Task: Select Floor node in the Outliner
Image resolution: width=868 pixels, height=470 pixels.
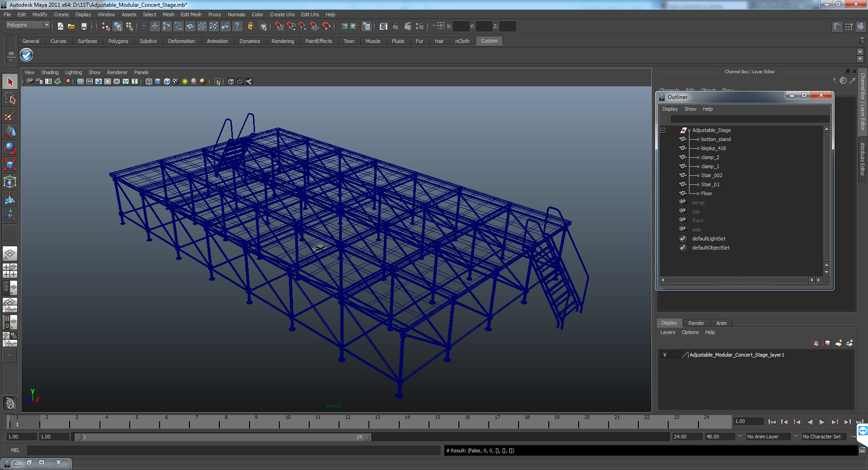Action: point(706,193)
